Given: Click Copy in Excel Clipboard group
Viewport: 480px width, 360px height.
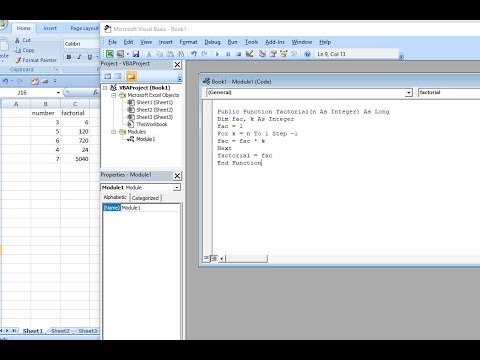Looking at the screenshot, I should [24, 50].
